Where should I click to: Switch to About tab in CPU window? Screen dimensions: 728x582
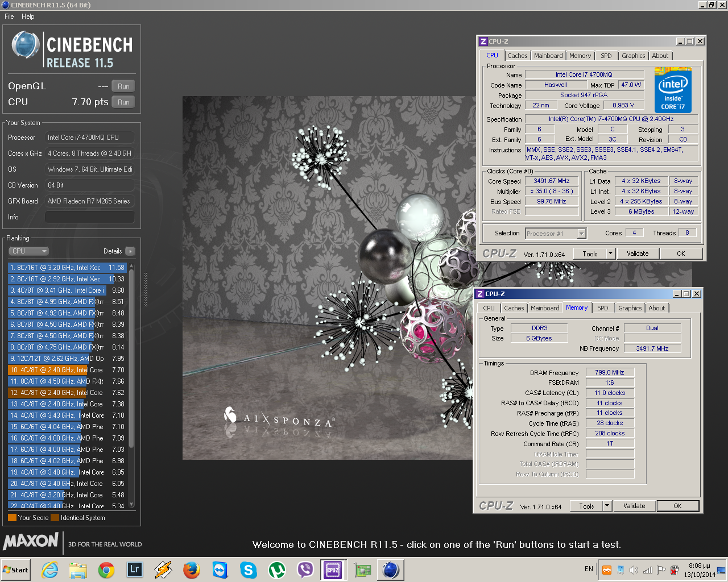(660, 56)
